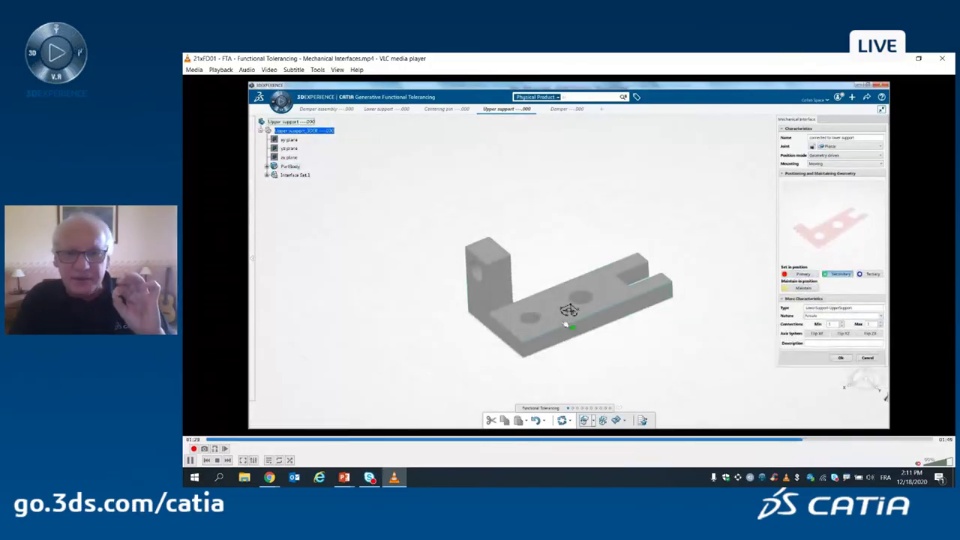Collapse the Characteristics section
This screenshot has width=960, height=540.
(782, 129)
